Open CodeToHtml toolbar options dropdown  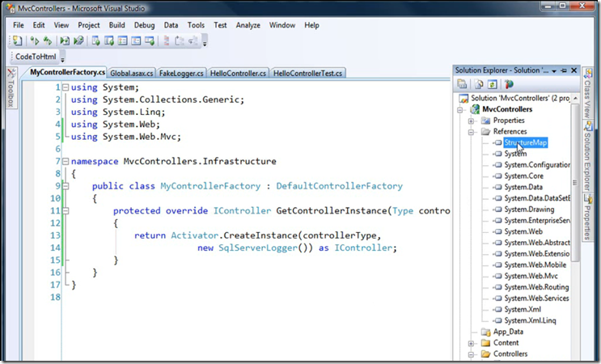coord(62,58)
